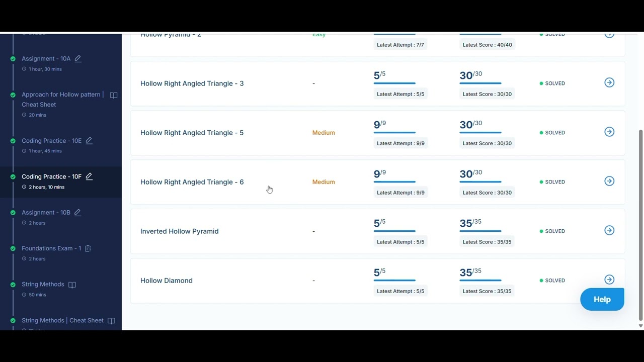Viewport: 644px width, 362px height.
Task: Open arrow for Hollow Right Angled Triangle - 3
Action: pyautogui.click(x=609, y=82)
